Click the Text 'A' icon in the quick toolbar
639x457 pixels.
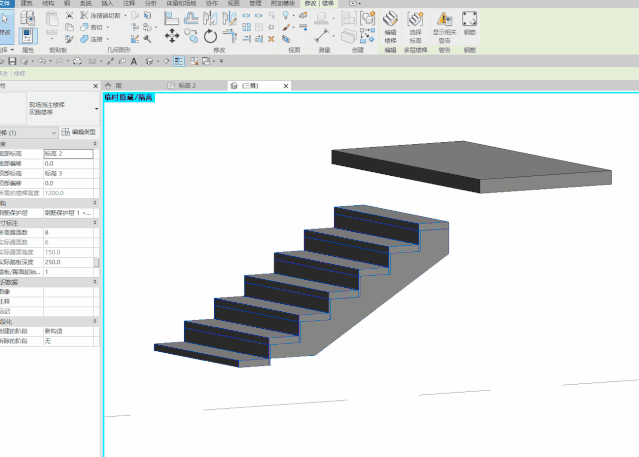[134, 61]
